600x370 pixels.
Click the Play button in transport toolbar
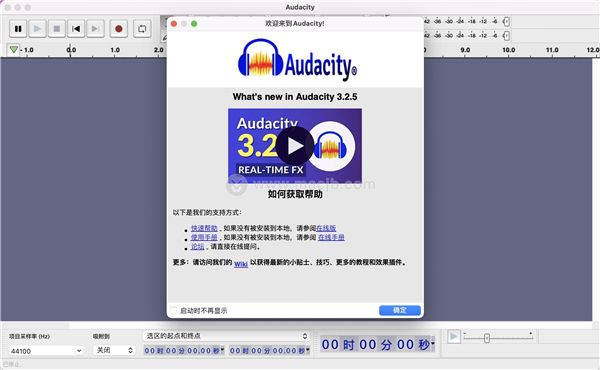point(37,29)
